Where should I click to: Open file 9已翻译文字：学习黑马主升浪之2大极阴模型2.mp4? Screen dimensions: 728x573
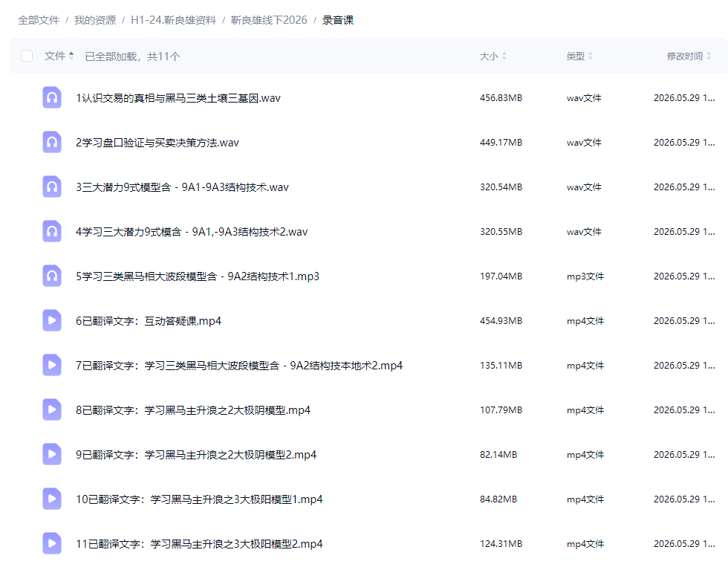(196, 455)
